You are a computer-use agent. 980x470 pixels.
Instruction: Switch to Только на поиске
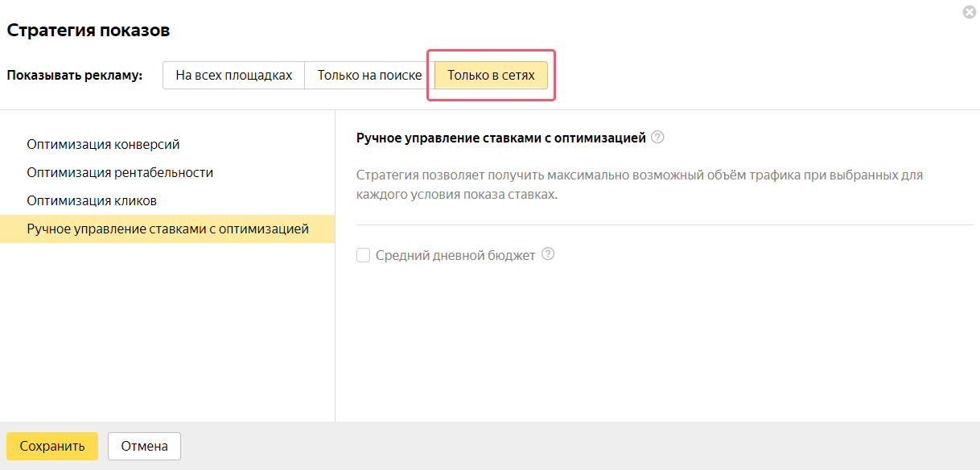coord(369,76)
